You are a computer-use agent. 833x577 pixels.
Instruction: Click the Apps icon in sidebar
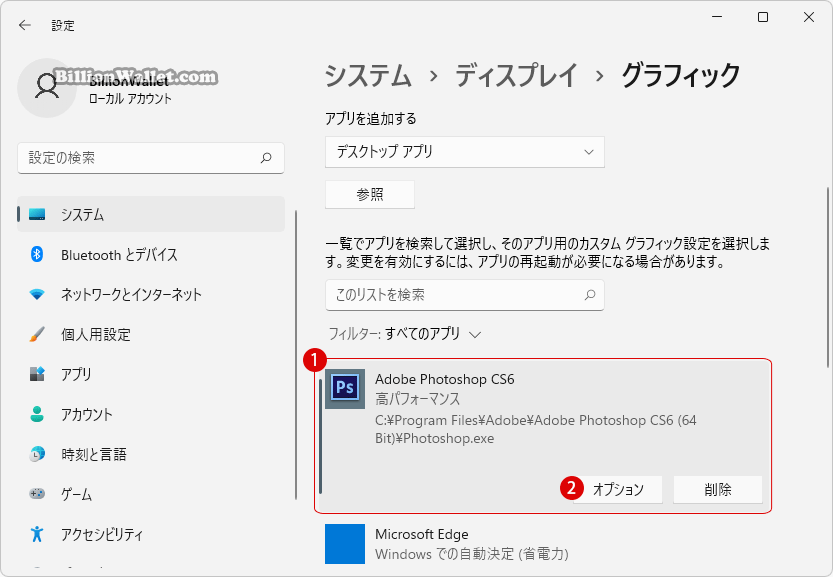[x=37, y=374]
